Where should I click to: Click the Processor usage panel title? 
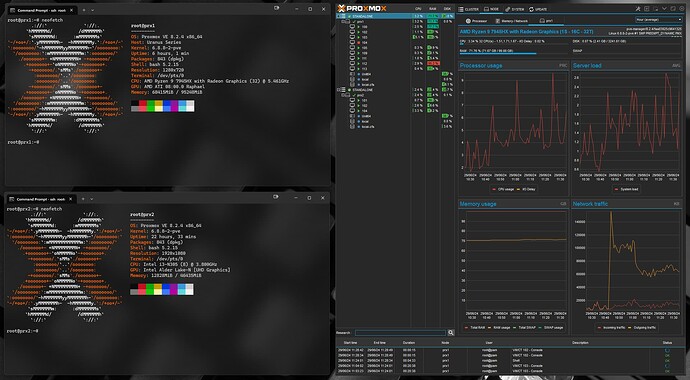click(x=481, y=66)
